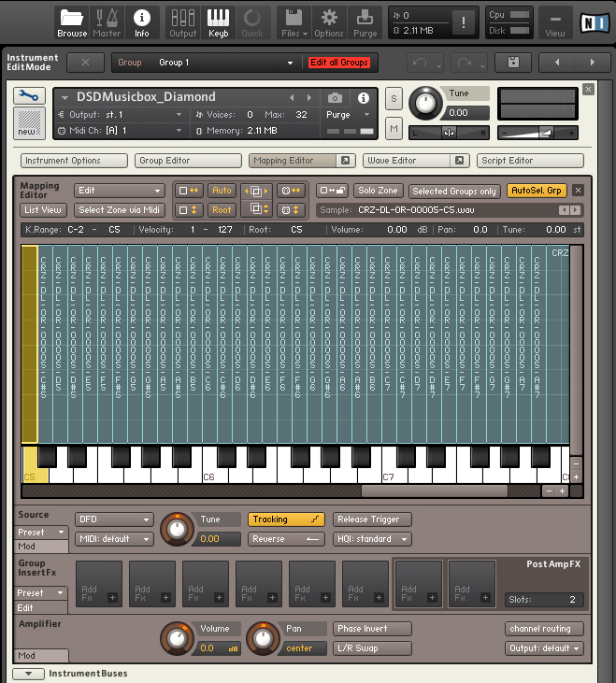This screenshot has width=616, height=683.
Task: Click the Amplifier Pan knob
Action: tap(263, 638)
